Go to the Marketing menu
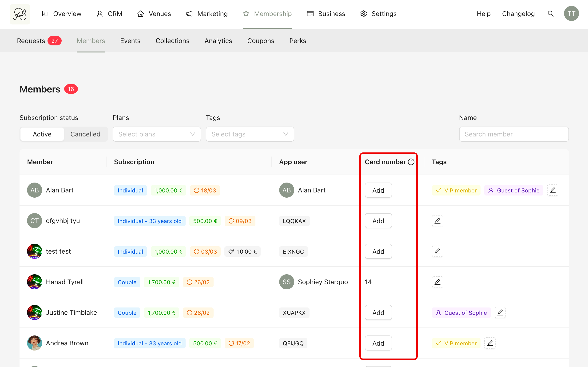 [207, 14]
